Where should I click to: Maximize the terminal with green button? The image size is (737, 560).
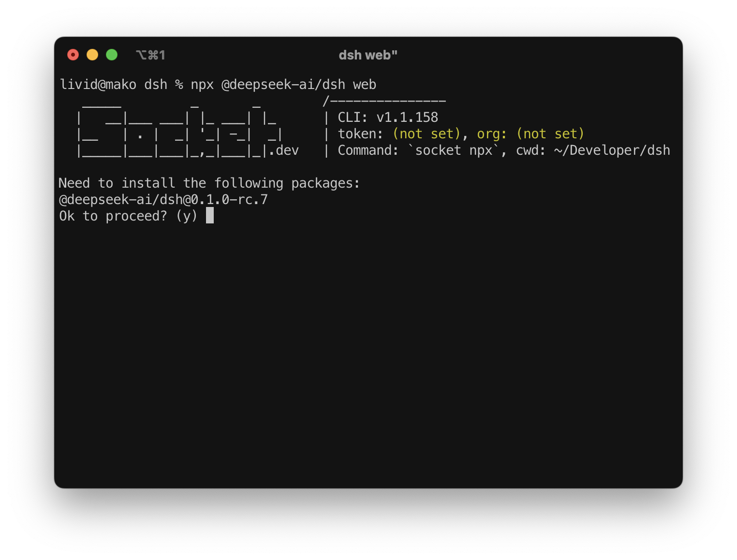[x=112, y=55]
